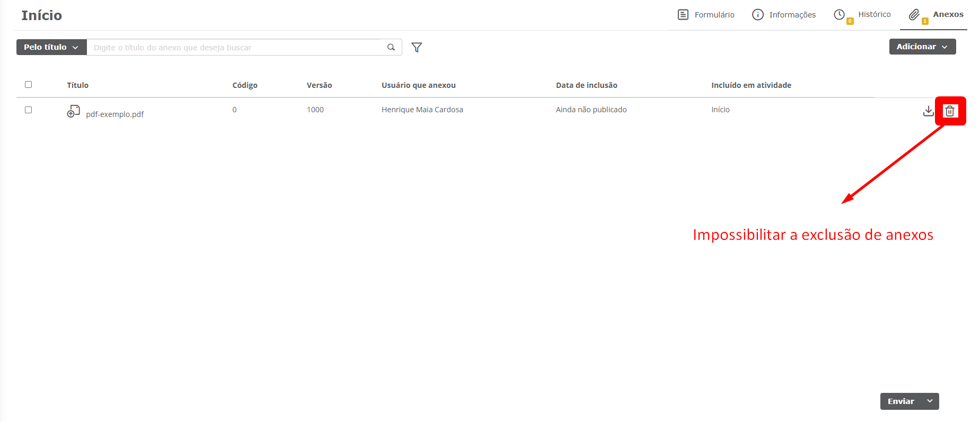Download the pdf-exemplo.pdf attachment

coord(928,111)
